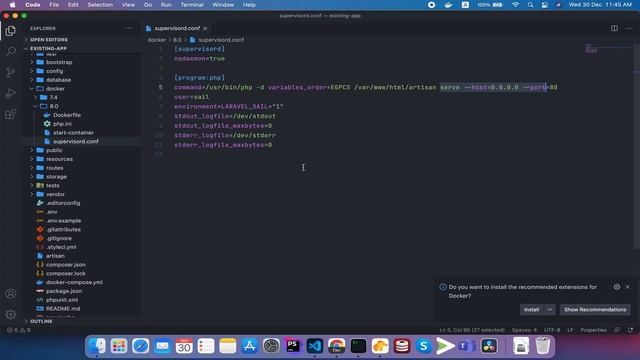640x360 pixels.
Task: Open the File menu
Action: point(54,5)
